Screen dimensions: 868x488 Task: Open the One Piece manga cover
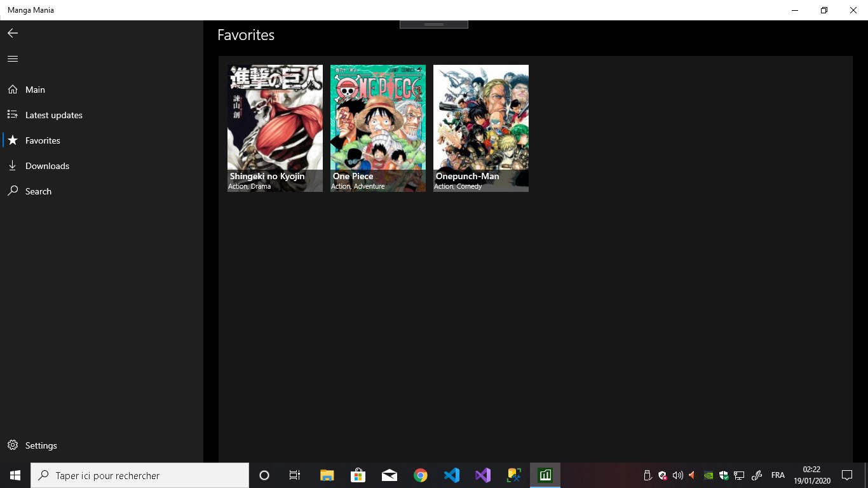point(378,128)
